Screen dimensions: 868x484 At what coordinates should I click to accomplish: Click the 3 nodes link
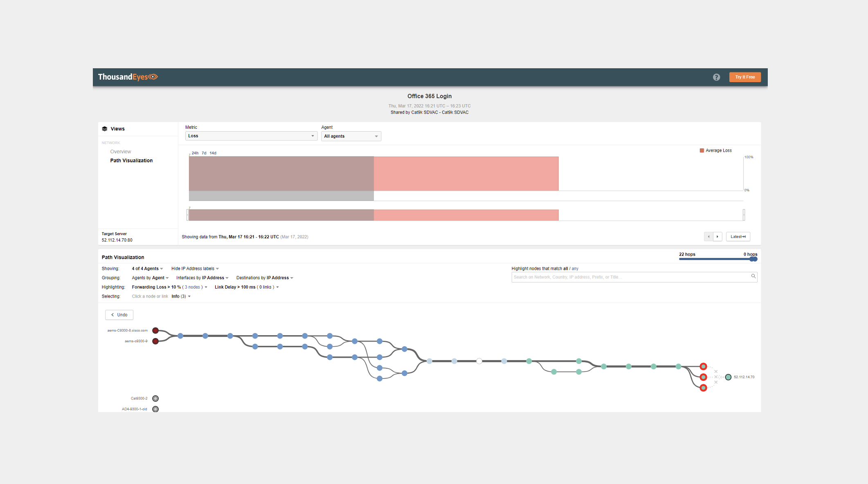click(x=192, y=287)
